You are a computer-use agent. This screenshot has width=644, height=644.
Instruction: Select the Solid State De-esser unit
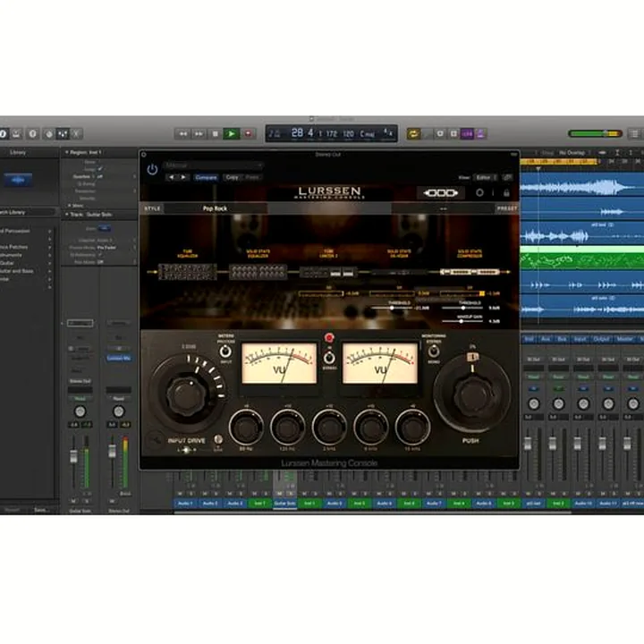click(x=399, y=272)
